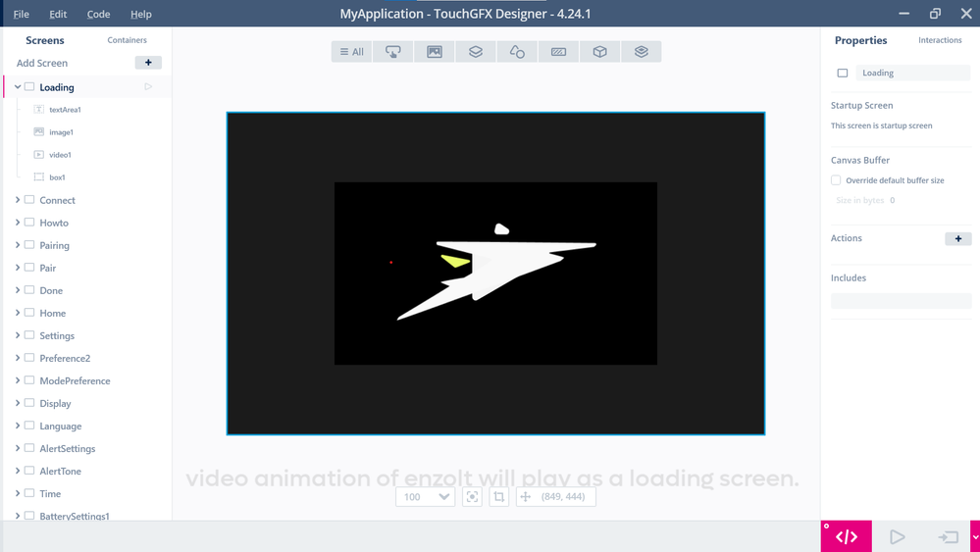Image resolution: width=980 pixels, height=552 pixels.
Task: Select the Time screen
Action: 50,493
